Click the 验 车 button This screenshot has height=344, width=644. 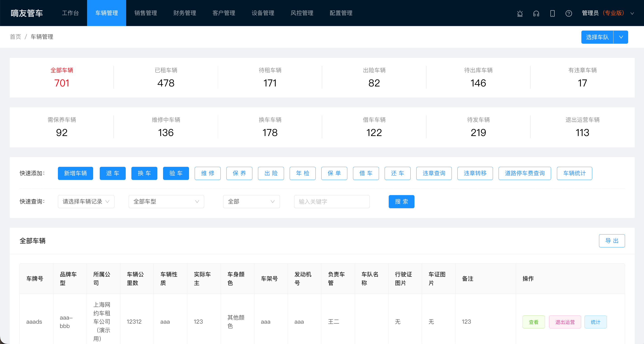[176, 173]
